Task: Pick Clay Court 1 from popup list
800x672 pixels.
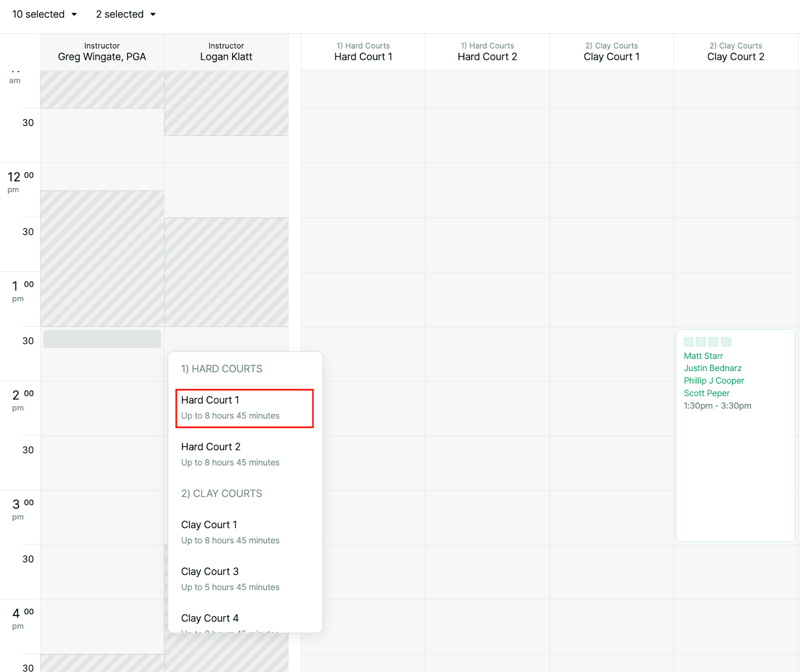Action: tap(244, 532)
